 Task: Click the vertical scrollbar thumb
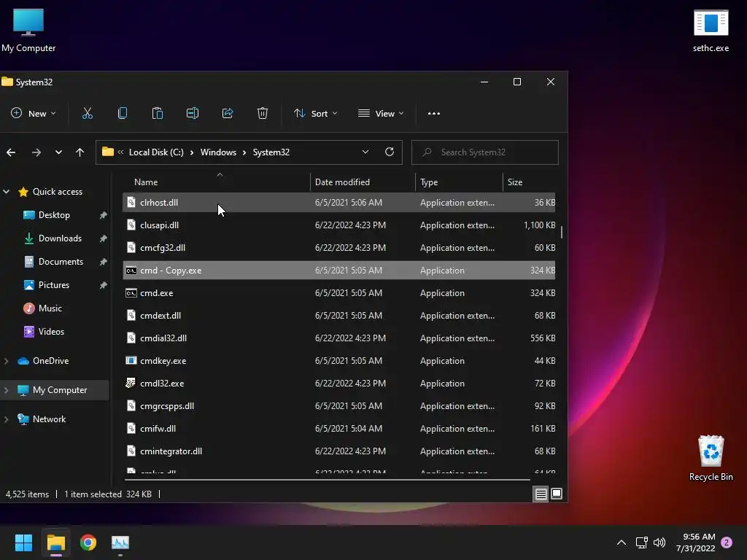[562, 232]
